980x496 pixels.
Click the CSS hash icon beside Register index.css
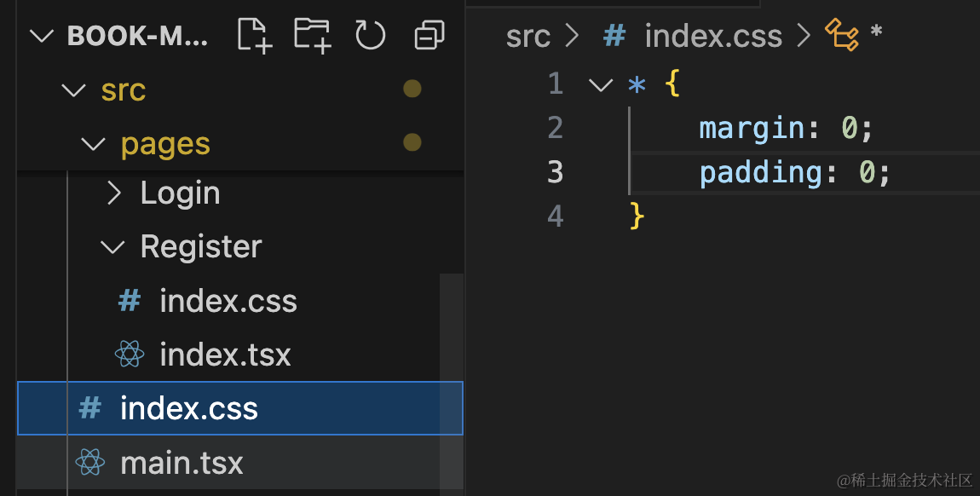(x=130, y=301)
